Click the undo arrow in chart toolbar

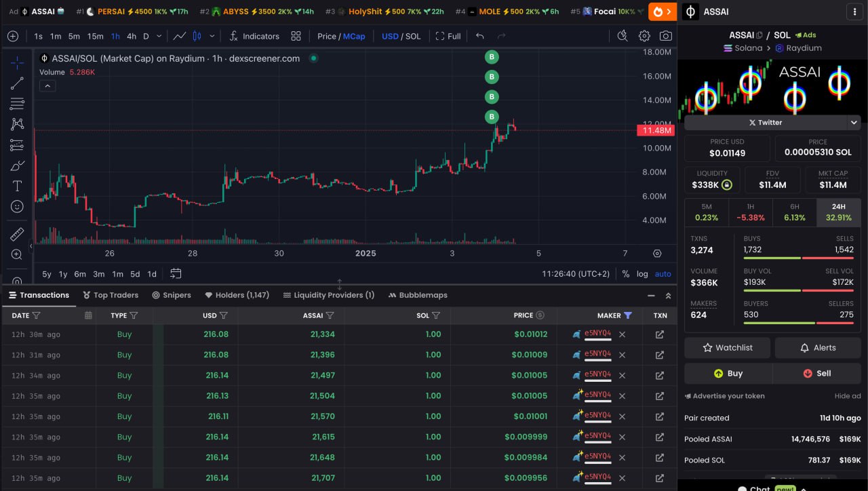[x=480, y=36]
